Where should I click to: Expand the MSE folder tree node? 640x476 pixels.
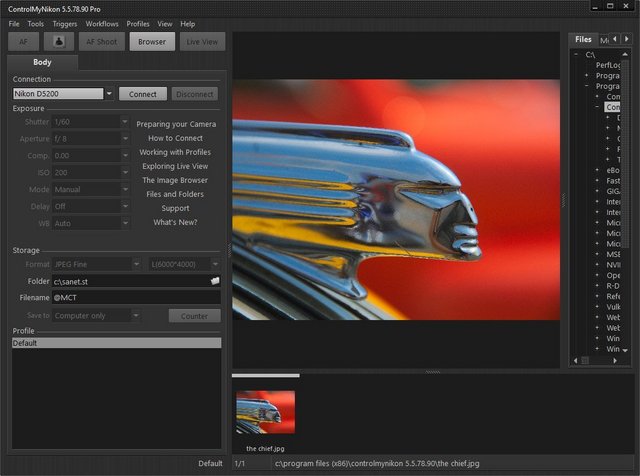(597, 254)
